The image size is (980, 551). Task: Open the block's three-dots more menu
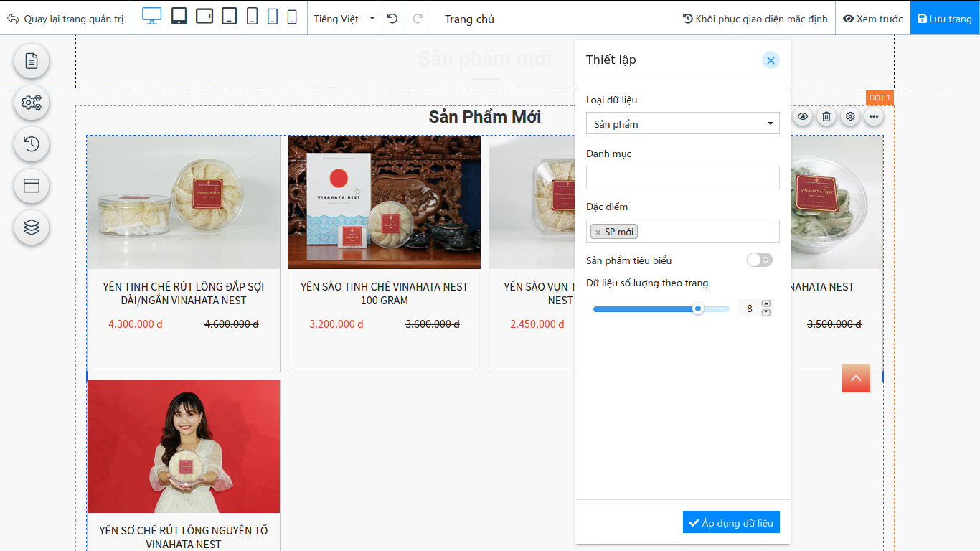coord(874,116)
